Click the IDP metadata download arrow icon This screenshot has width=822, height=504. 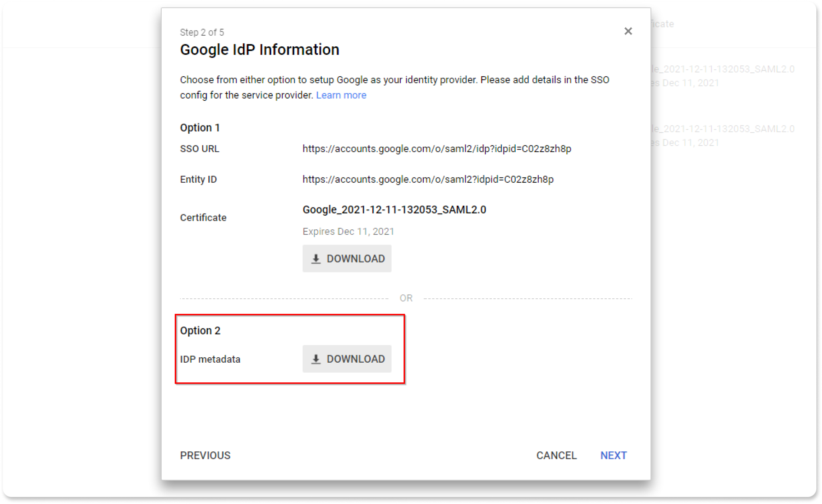tap(316, 359)
